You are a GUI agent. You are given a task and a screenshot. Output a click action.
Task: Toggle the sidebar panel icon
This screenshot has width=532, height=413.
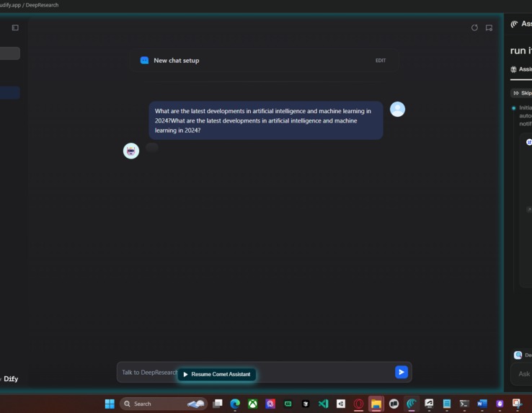coord(15,28)
